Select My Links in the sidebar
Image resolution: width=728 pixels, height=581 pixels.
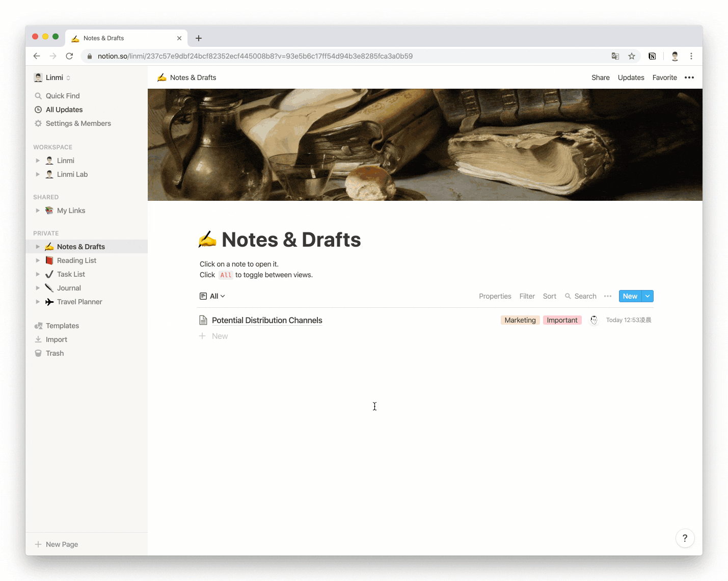point(71,210)
